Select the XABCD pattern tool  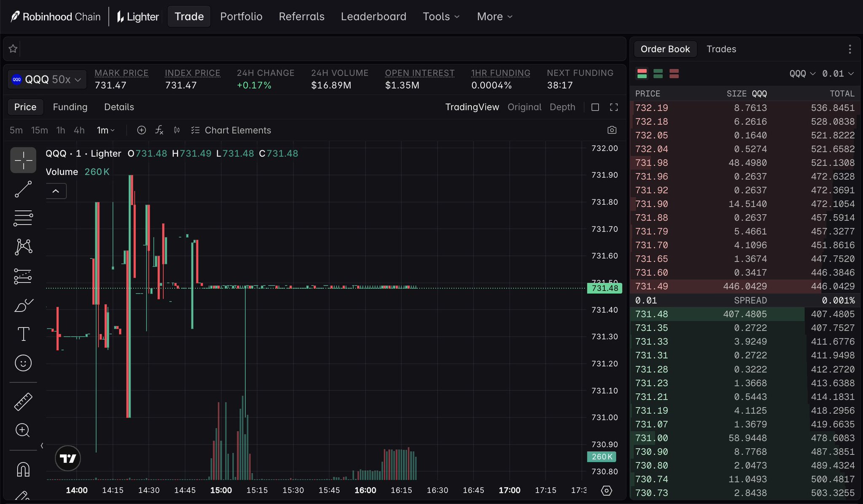pos(23,247)
